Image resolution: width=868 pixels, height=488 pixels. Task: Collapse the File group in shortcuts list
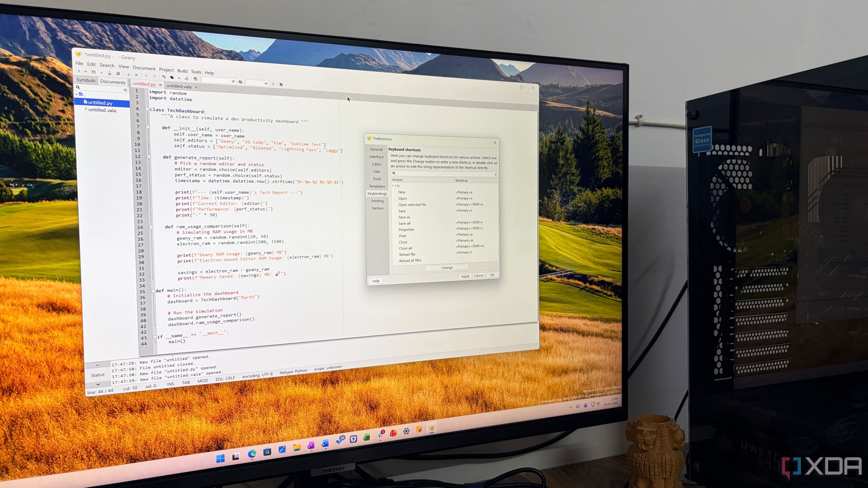393,185
